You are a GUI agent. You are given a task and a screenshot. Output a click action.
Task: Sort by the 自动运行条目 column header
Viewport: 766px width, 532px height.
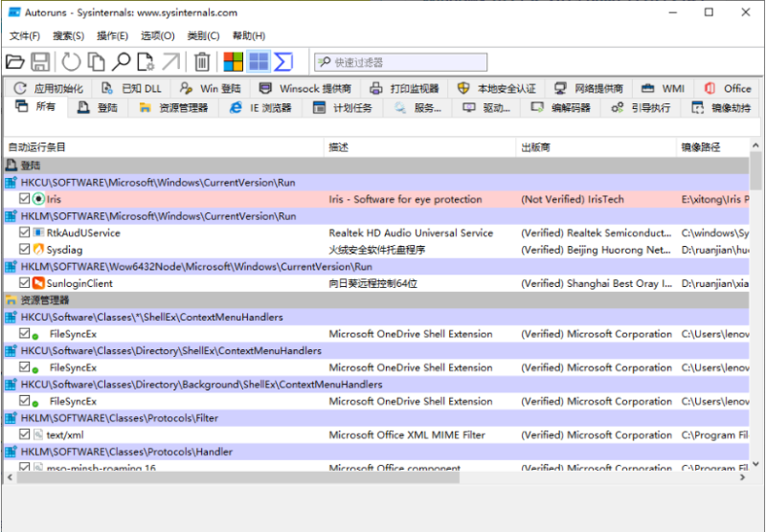(164, 147)
